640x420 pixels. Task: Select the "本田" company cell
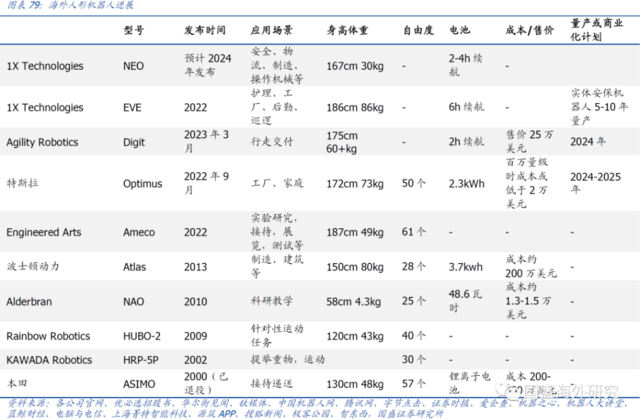(x=17, y=383)
